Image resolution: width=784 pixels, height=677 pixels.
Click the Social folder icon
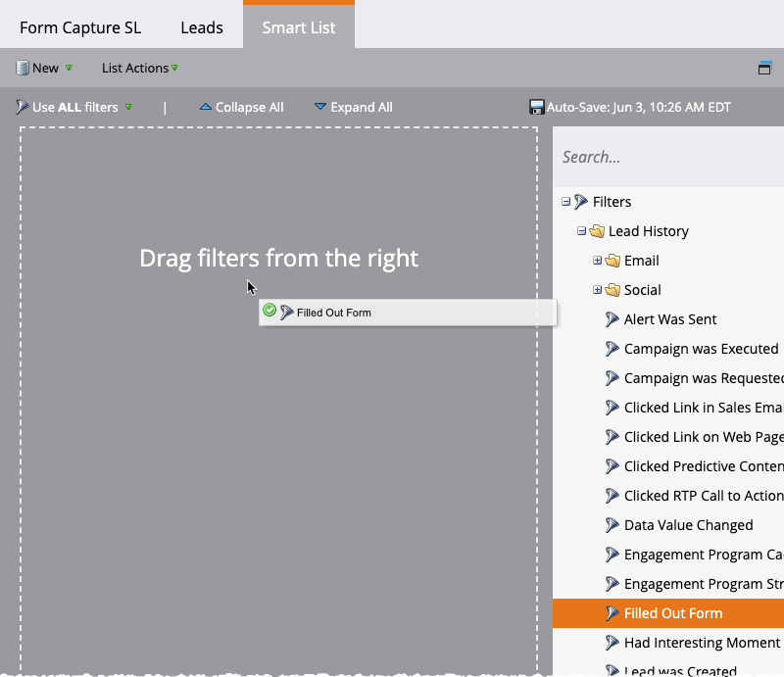coord(612,290)
